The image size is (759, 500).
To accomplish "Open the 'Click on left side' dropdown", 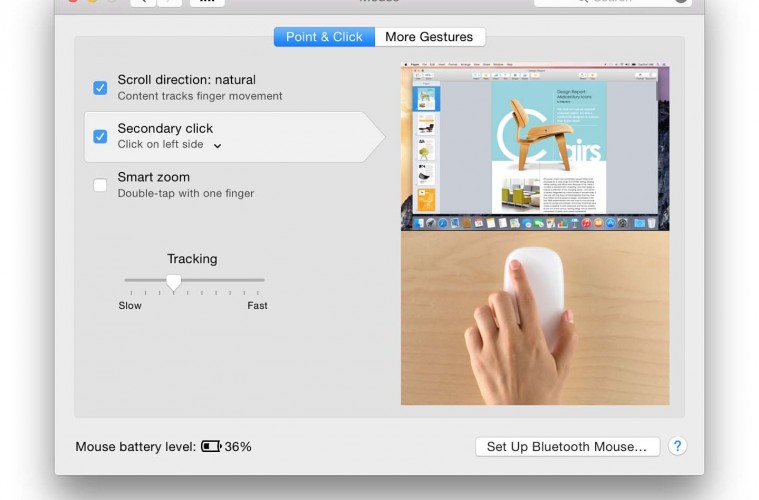I will pyautogui.click(x=169, y=145).
